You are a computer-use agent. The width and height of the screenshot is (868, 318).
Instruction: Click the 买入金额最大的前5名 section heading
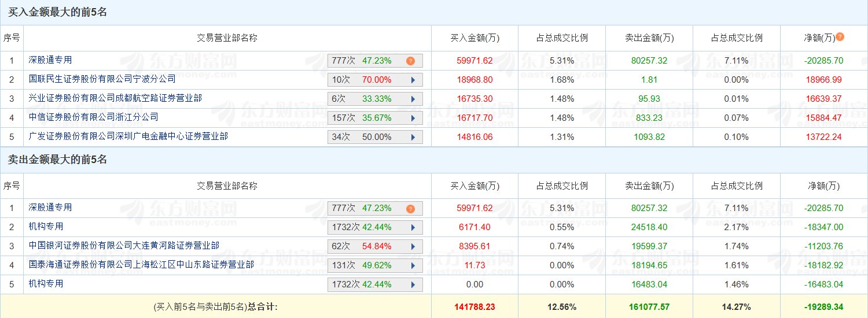[58, 12]
